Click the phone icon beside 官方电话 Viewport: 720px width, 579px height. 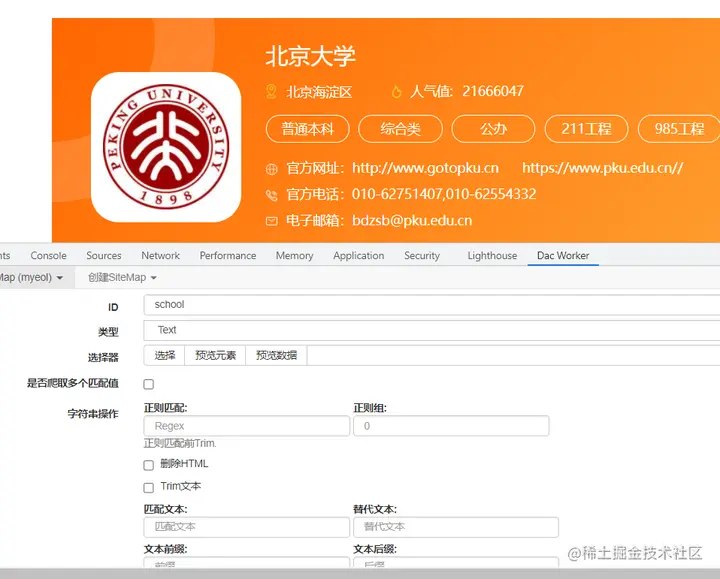click(x=271, y=195)
